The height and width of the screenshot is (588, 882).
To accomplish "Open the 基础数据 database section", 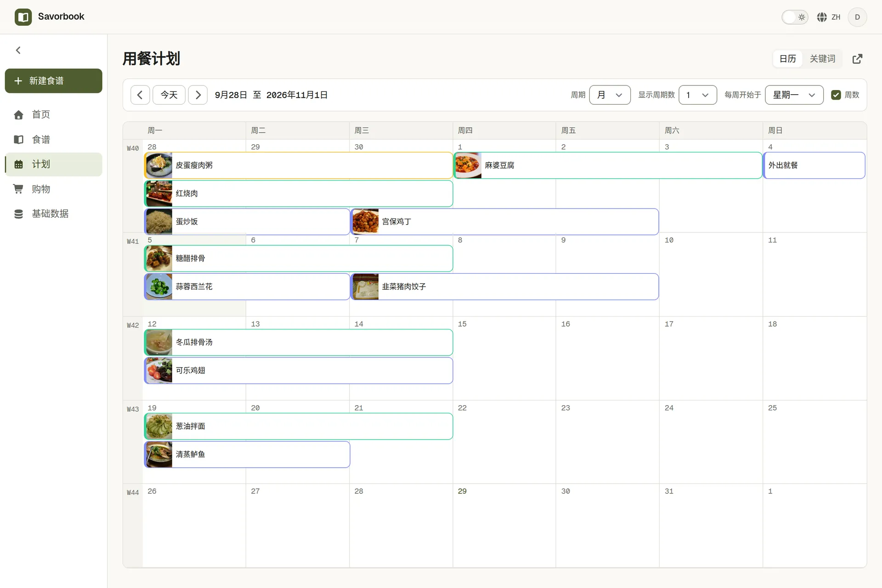I will pos(53,214).
